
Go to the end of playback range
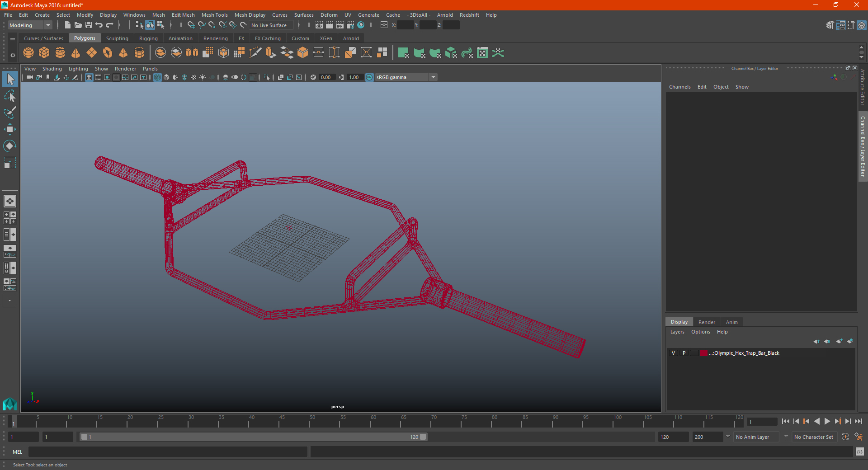[x=858, y=421]
